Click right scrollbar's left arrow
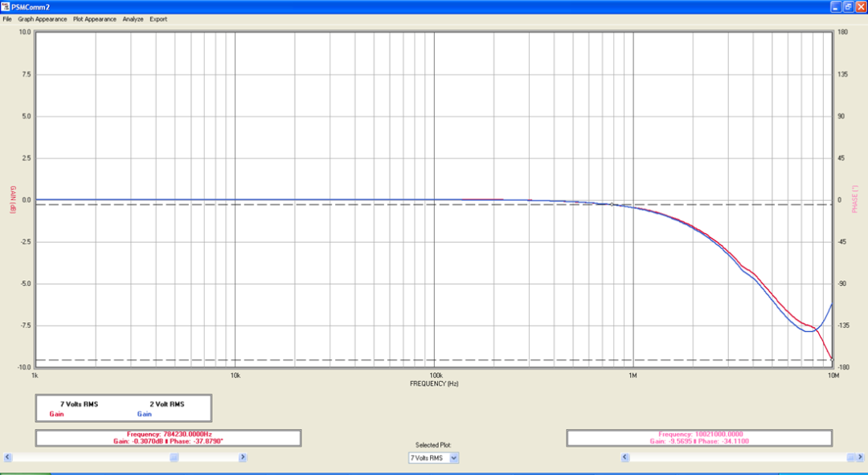 click(625, 457)
